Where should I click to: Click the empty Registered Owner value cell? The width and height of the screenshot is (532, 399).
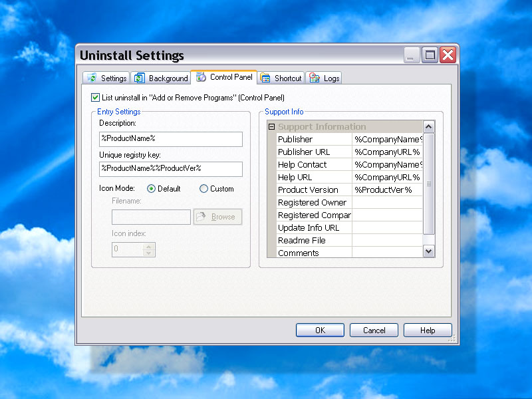[387, 202]
